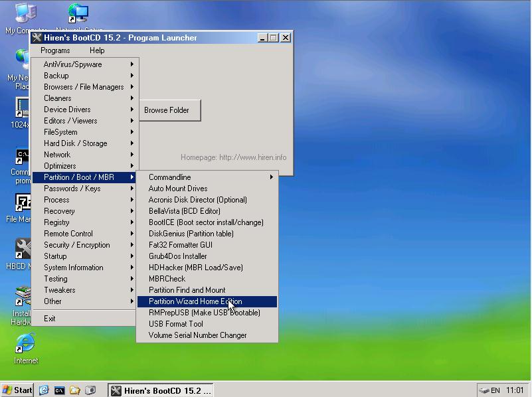Expand Editors / Viewers submenu arrow

pyautogui.click(x=132, y=121)
